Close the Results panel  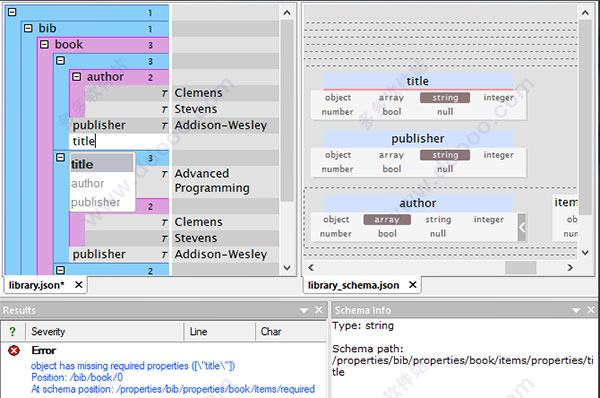click(319, 310)
